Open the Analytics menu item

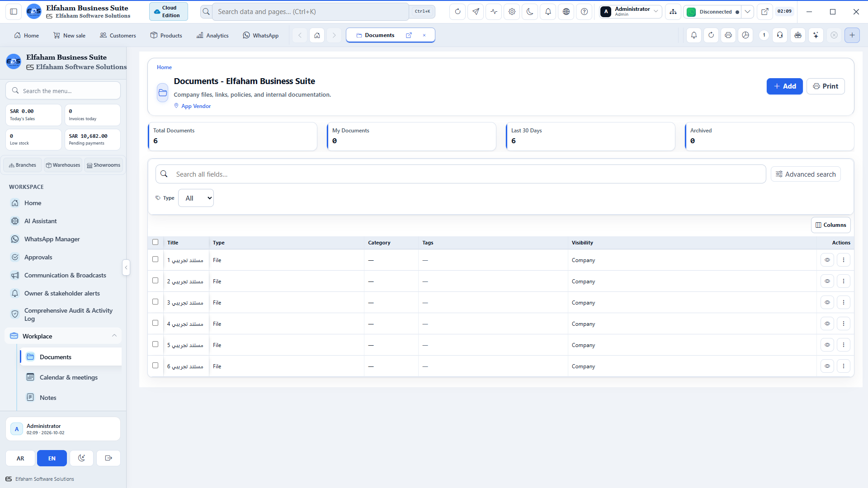click(x=212, y=35)
